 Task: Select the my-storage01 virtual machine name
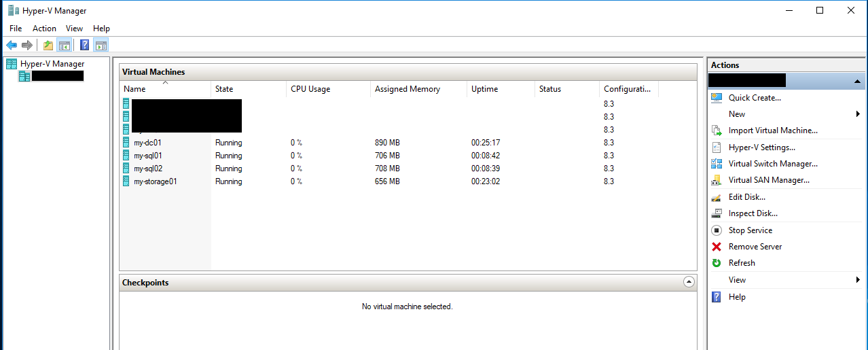(156, 181)
